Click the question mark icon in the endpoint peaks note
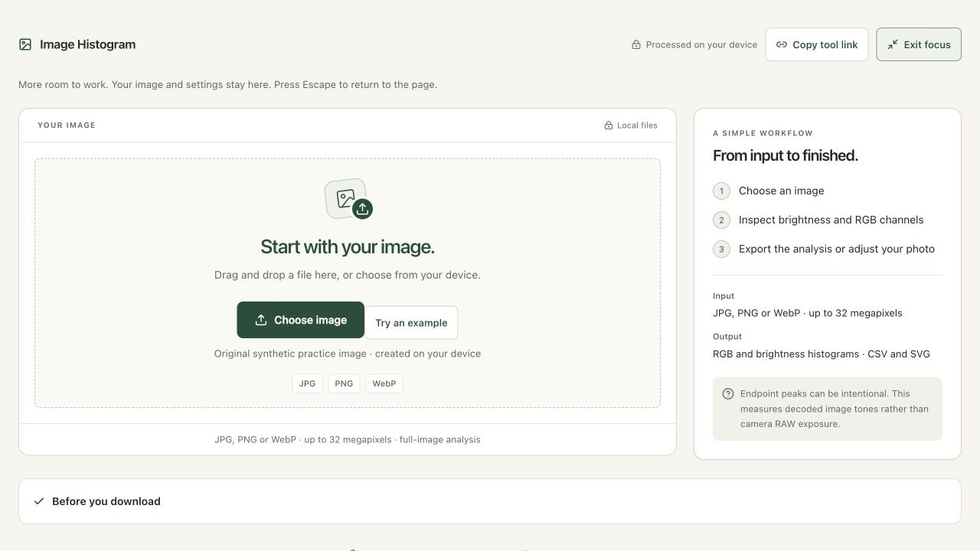 pyautogui.click(x=728, y=394)
